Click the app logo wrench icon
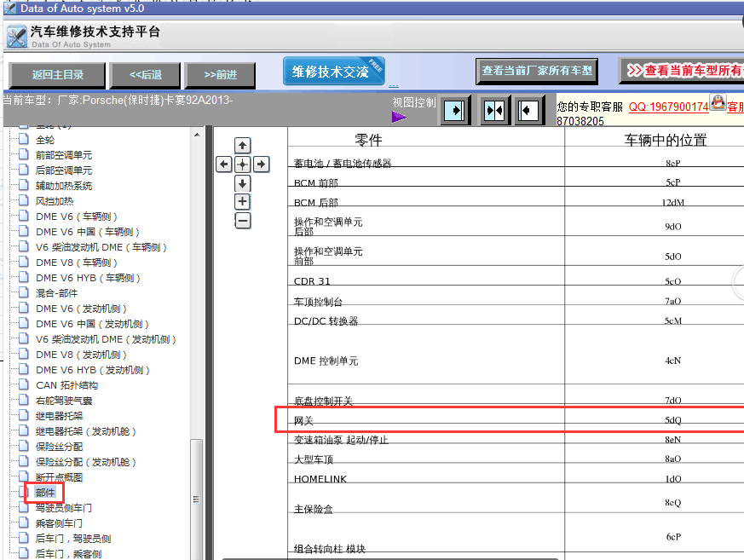This screenshot has width=744, height=560. coord(16,37)
